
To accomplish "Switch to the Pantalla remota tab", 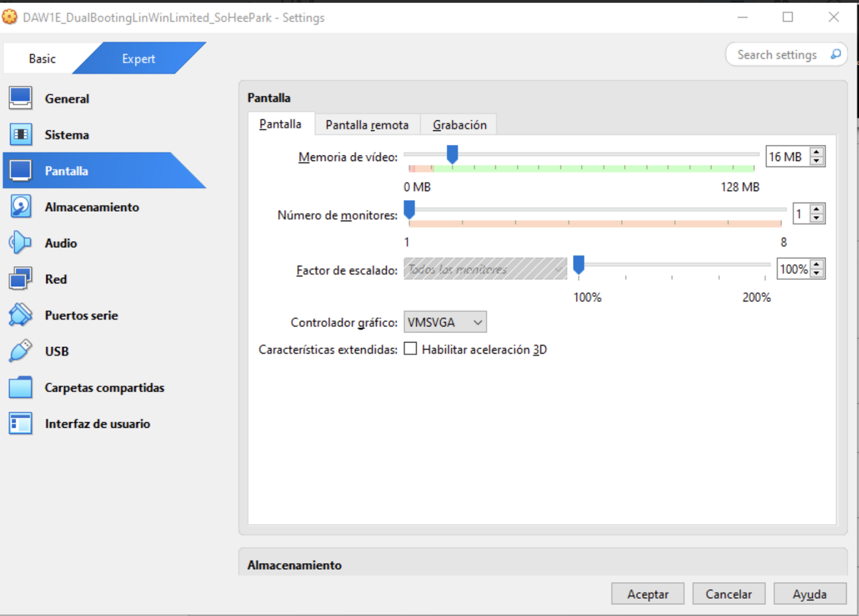I will click(367, 125).
